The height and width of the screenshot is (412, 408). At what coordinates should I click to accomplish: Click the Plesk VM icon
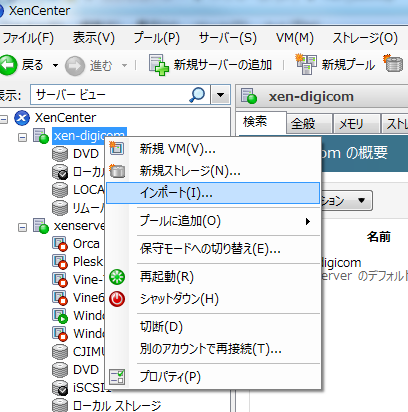[x=60, y=262]
